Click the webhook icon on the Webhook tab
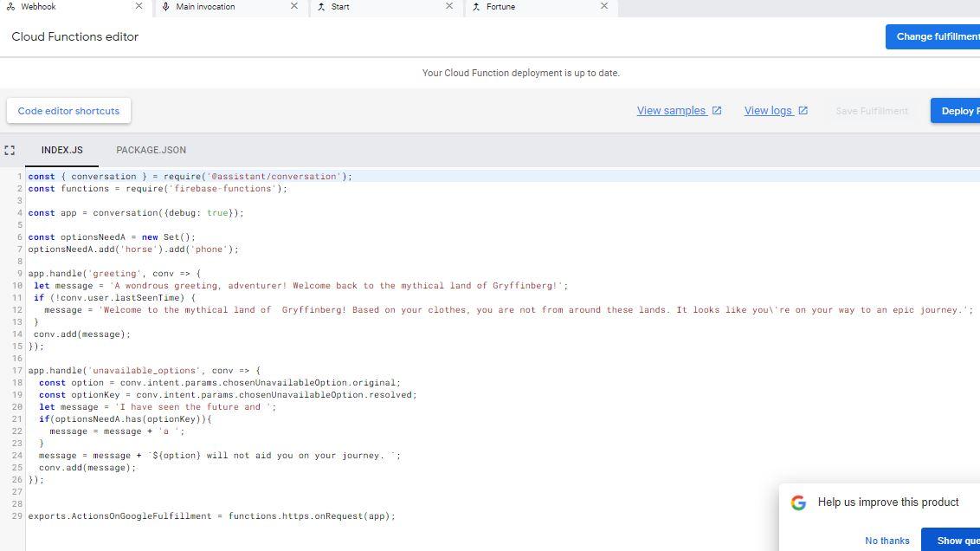Image resolution: width=980 pixels, height=551 pixels. [10, 6]
